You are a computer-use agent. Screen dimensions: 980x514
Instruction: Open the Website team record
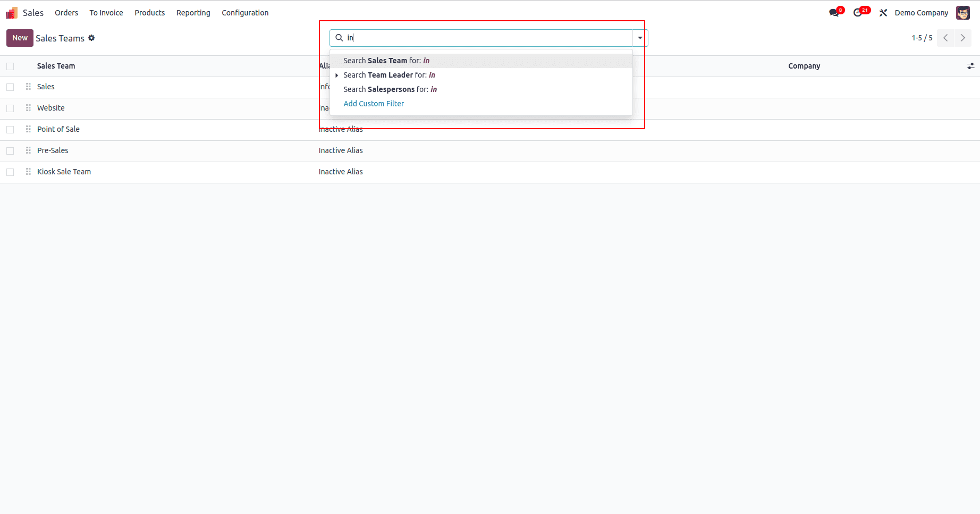[51, 108]
